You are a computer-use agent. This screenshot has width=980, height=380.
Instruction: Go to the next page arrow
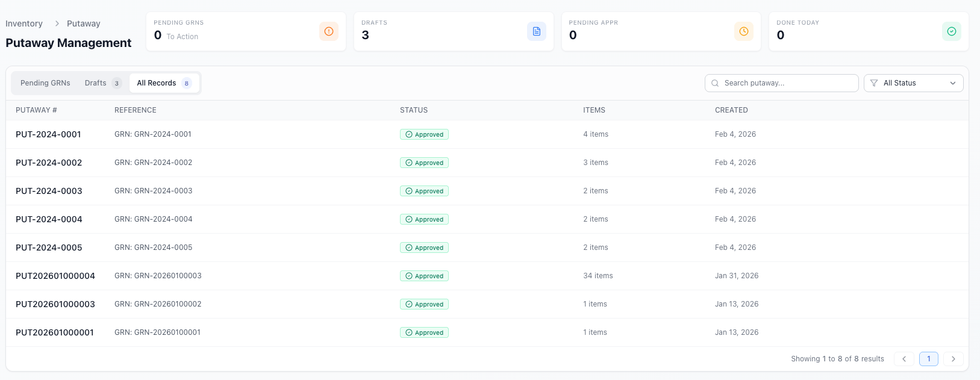pos(953,359)
